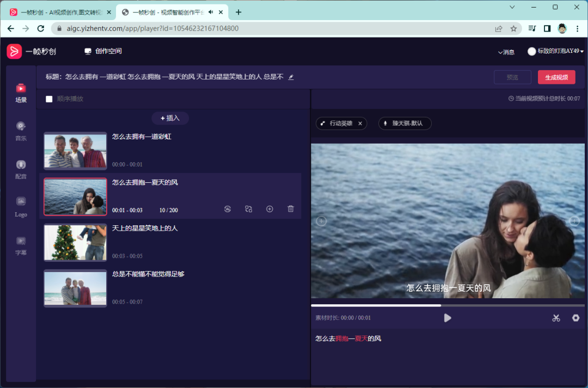This screenshot has width=588, height=388.
Task: Open the 标致的灯泡AY49 user account menu
Action: (556, 51)
